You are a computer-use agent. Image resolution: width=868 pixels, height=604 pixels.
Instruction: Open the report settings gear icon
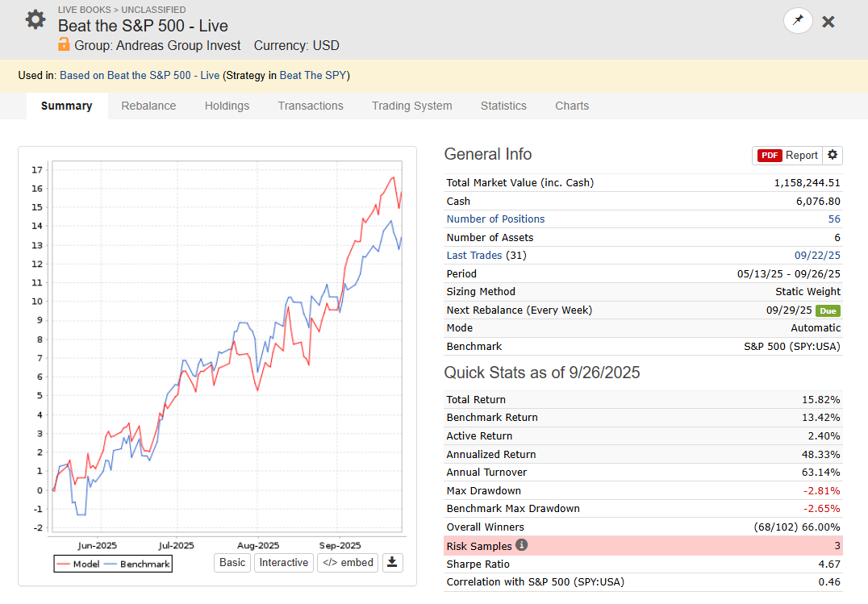(x=833, y=155)
